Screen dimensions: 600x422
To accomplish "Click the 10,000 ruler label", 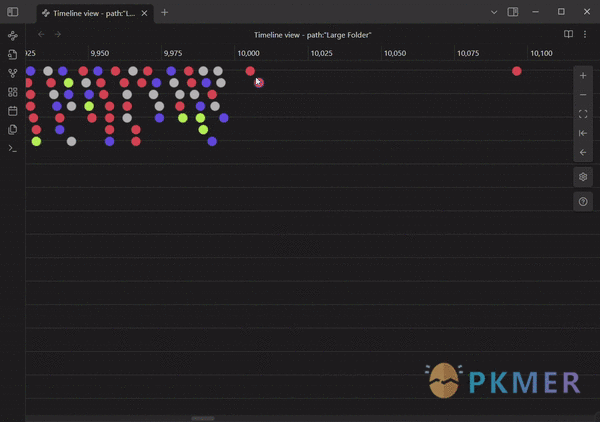I will click(x=248, y=53).
